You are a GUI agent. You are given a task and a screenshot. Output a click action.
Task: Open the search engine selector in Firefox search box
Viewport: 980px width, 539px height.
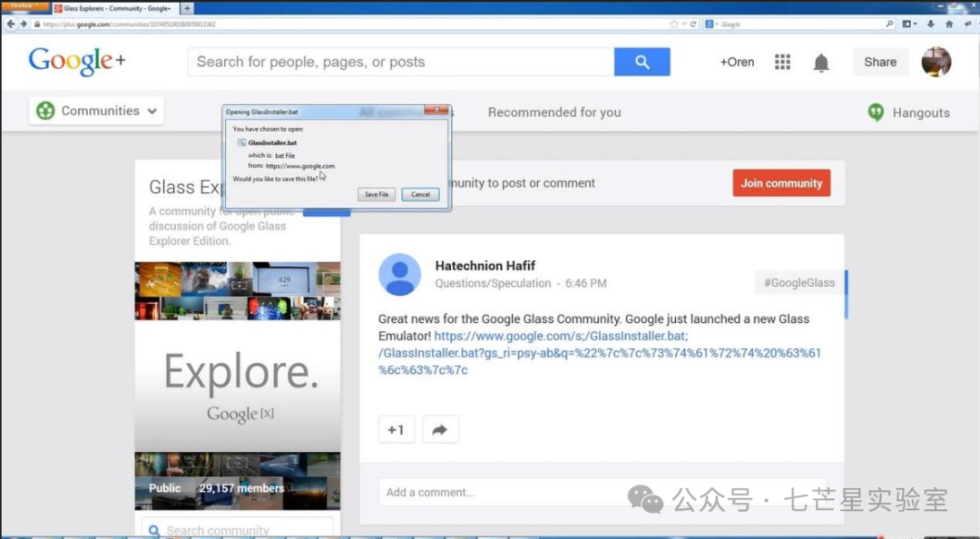[x=712, y=24]
